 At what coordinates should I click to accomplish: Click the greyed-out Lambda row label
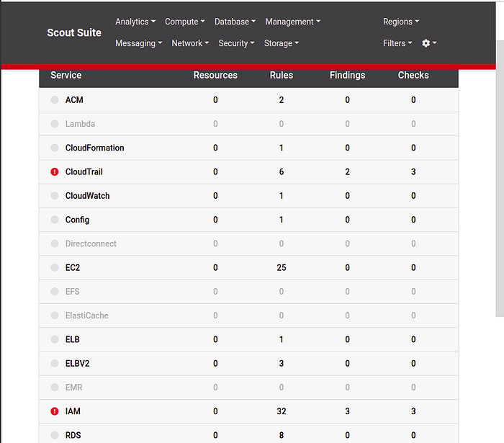pos(80,124)
